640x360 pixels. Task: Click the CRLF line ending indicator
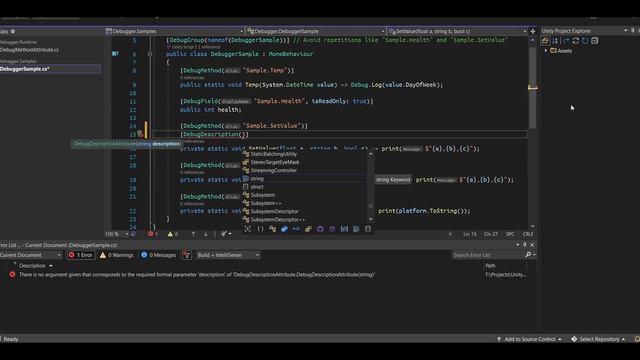coord(528,234)
